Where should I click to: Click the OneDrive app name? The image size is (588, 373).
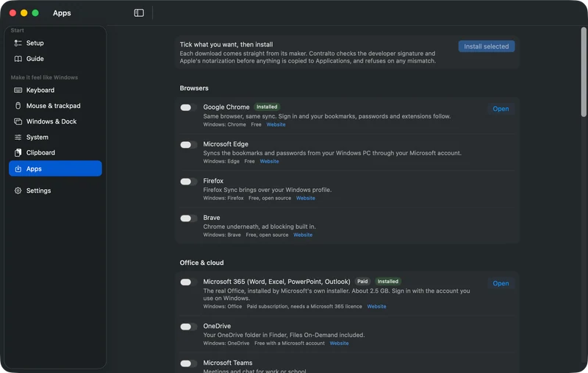[x=217, y=326]
